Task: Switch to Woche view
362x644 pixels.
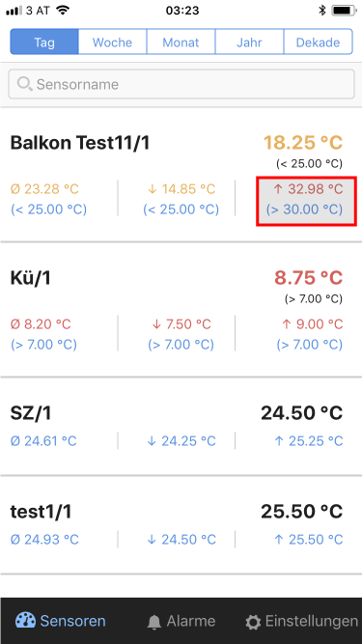Action: pyautogui.click(x=112, y=42)
